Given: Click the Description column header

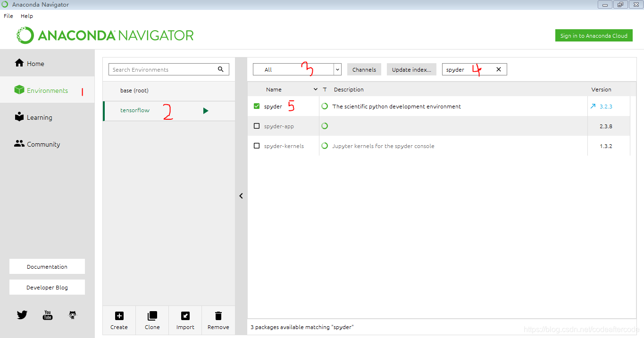Looking at the screenshot, I should click(x=349, y=90).
